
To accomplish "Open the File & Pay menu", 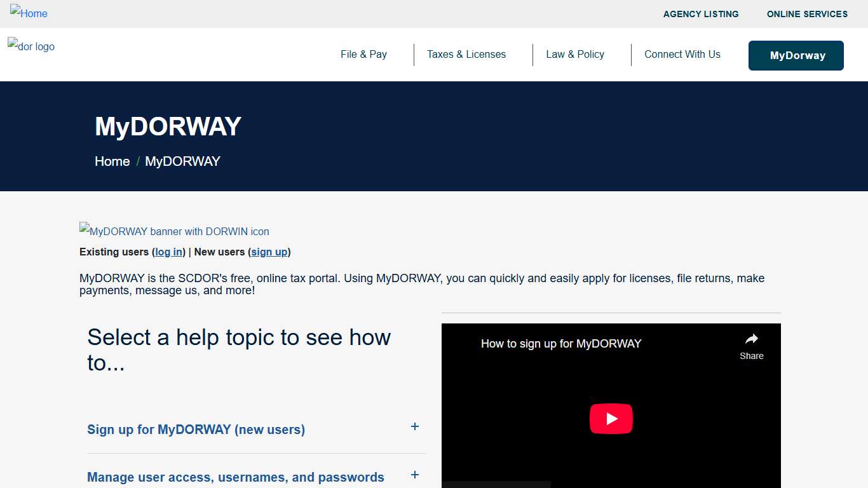I will pyautogui.click(x=363, y=55).
